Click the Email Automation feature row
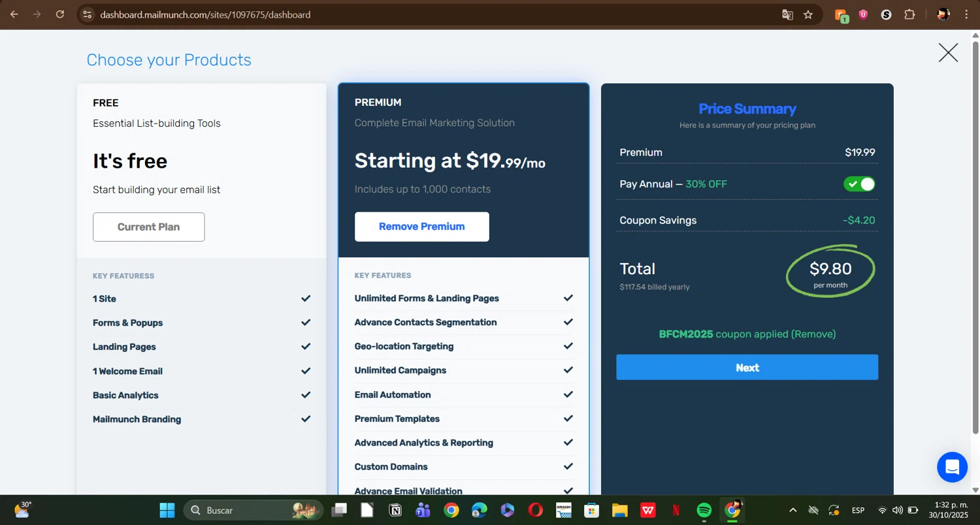The width and height of the screenshot is (980, 525). pos(463,394)
